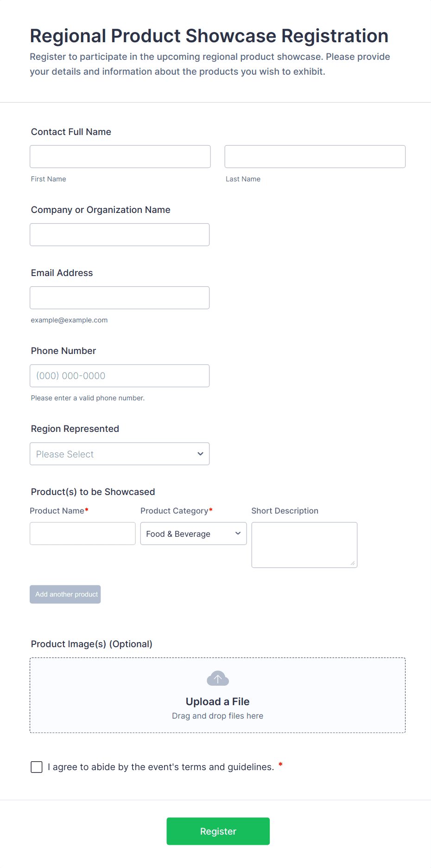The image size is (431, 868).
Task: Check the terms and guidelines agreement box
Action: (37, 767)
